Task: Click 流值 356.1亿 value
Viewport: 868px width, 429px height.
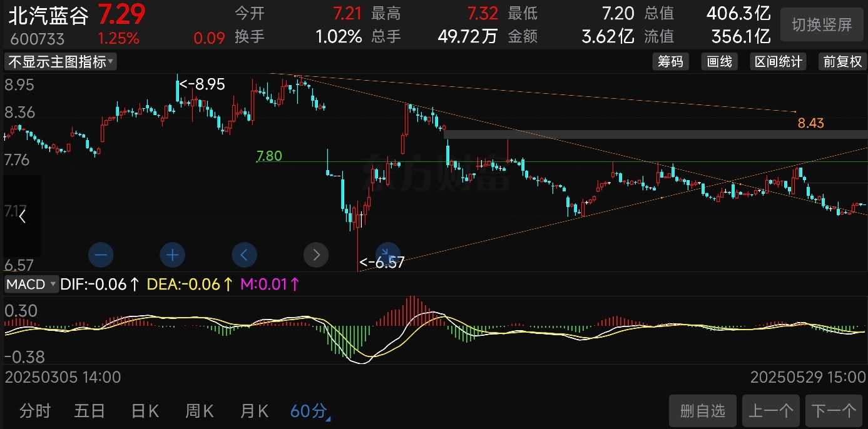Action: pos(740,36)
